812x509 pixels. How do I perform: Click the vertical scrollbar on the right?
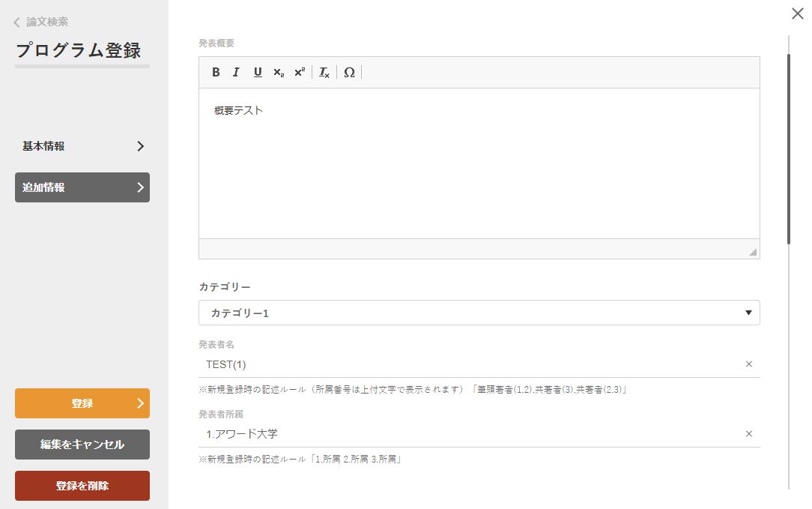click(x=789, y=150)
